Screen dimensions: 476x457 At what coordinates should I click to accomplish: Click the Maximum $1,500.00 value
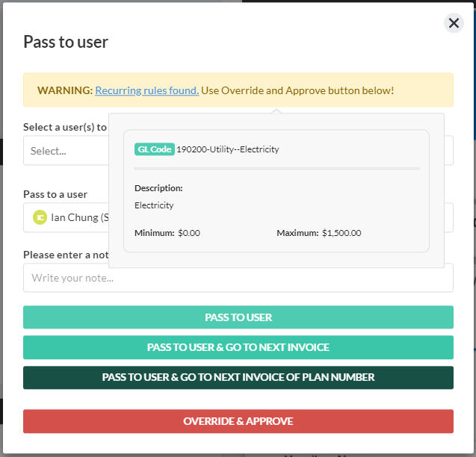coord(341,233)
